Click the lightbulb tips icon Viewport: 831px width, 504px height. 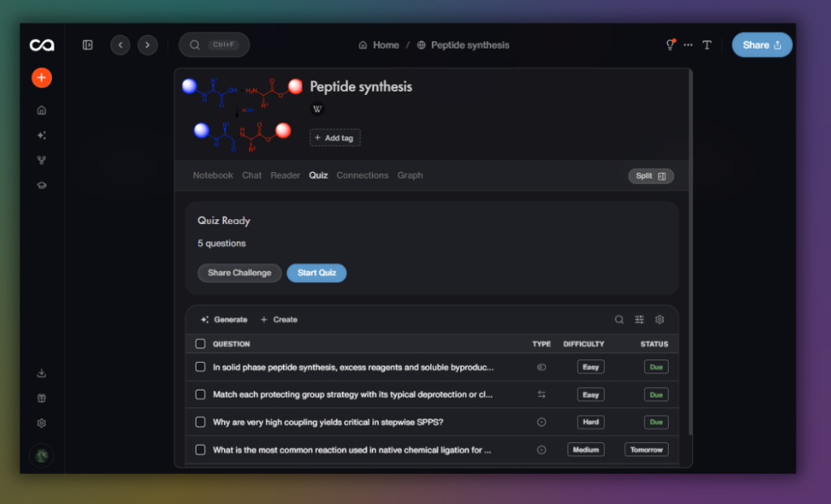(670, 45)
